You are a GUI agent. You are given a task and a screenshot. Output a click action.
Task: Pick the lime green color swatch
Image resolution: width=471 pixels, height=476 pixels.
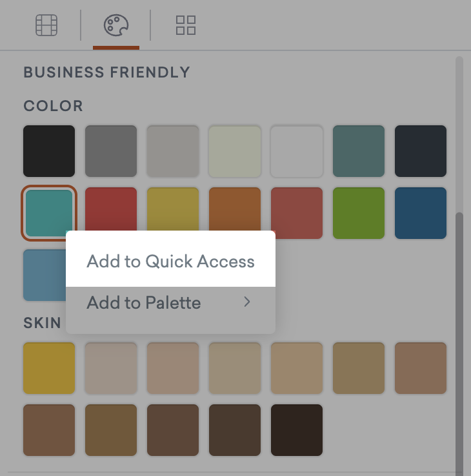[x=359, y=213]
